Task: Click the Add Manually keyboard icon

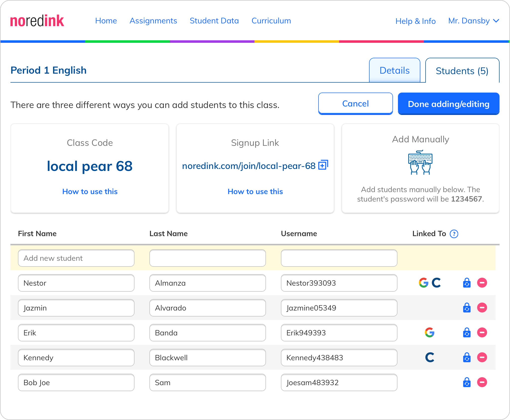Action: pyautogui.click(x=420, y=162)
